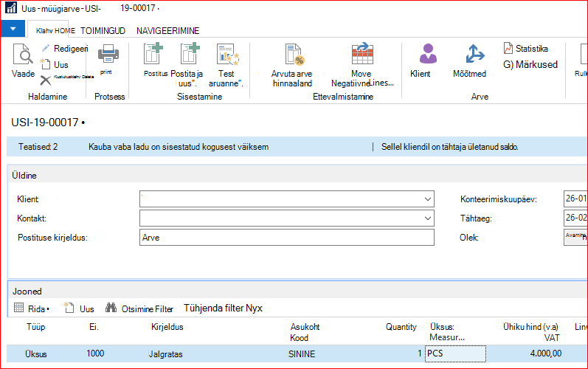
Task: Click Otsimine Filter in lines toolbar
Action: click(x=139, y=308)
